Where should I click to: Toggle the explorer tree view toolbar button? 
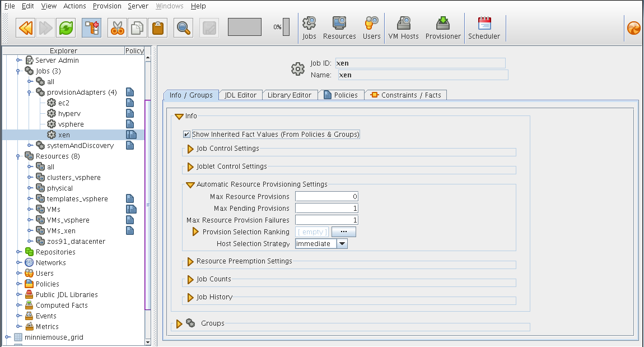92,28
